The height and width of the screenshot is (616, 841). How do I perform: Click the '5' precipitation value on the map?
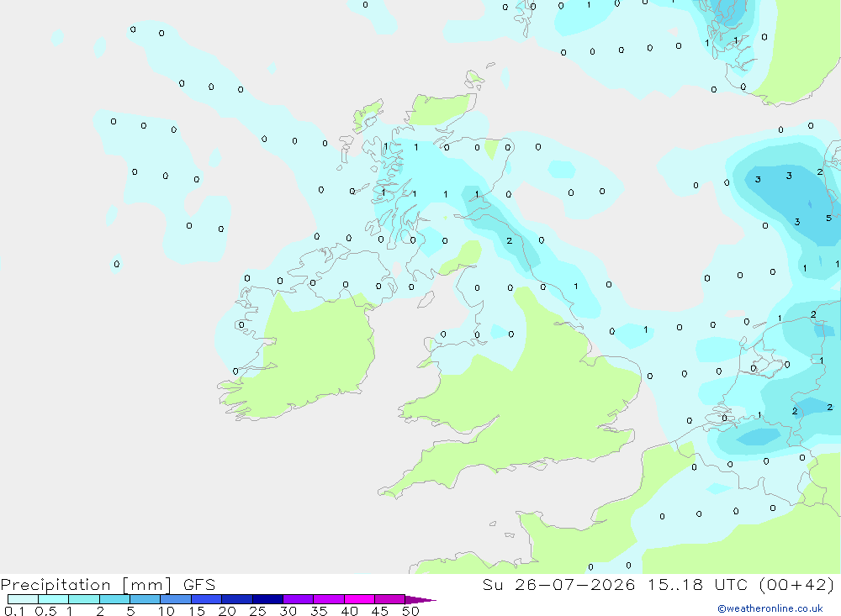(x=828, y=218)
